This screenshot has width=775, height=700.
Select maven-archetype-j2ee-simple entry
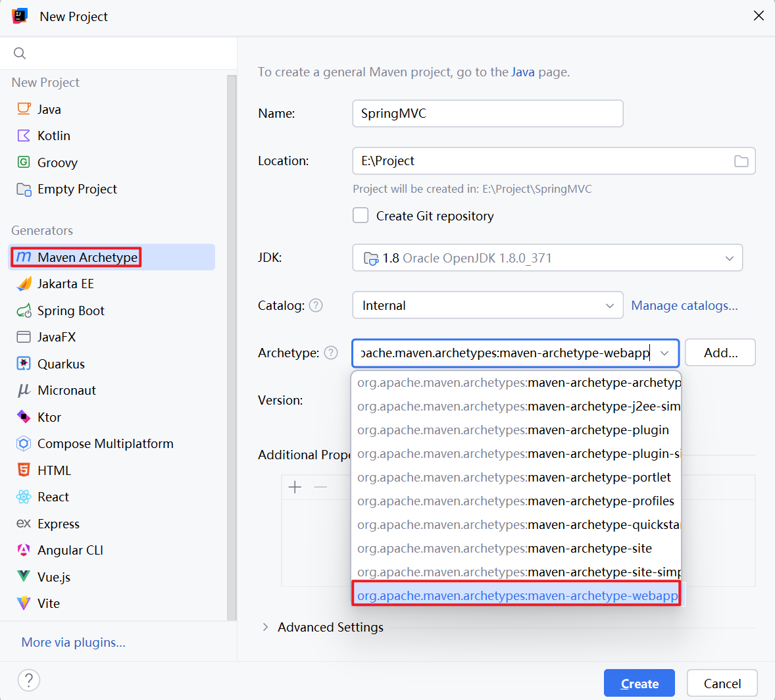point(516,407)
